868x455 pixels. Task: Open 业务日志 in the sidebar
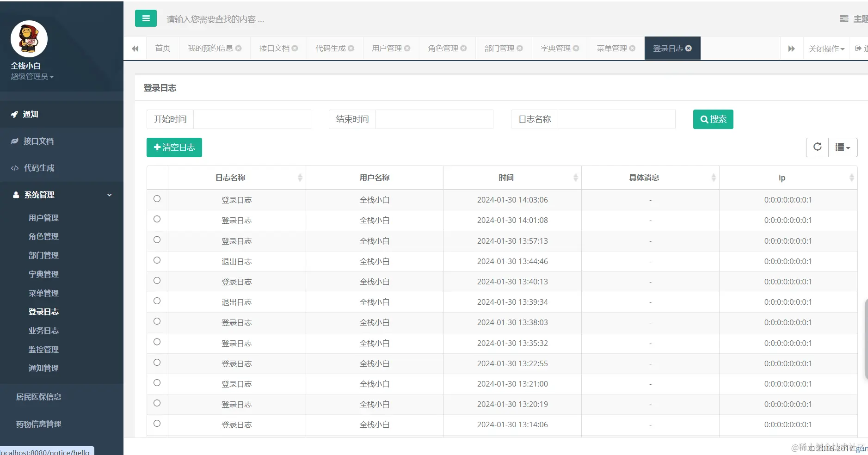[43, 331]
